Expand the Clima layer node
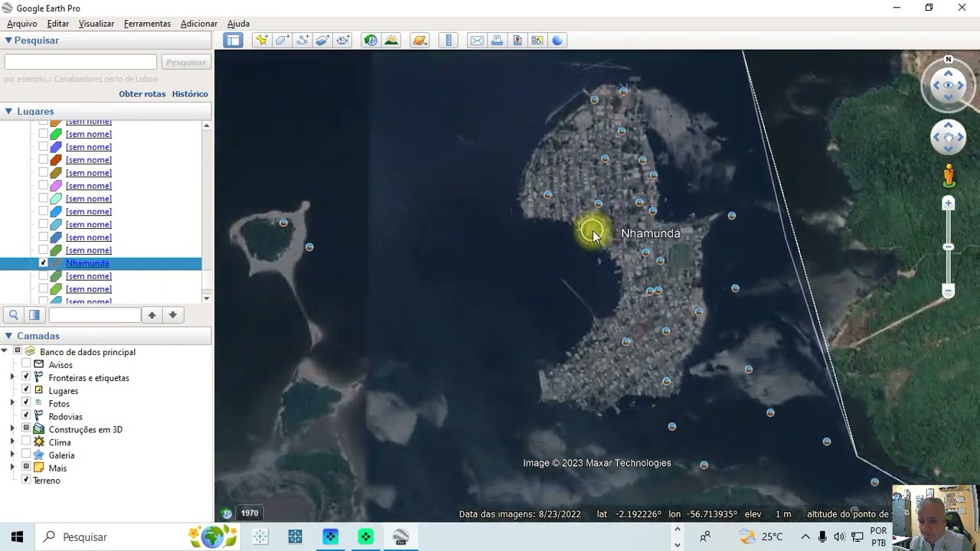The width and height of the screenshot is (980, 551). pyautogui.click(x=12, y=442)
